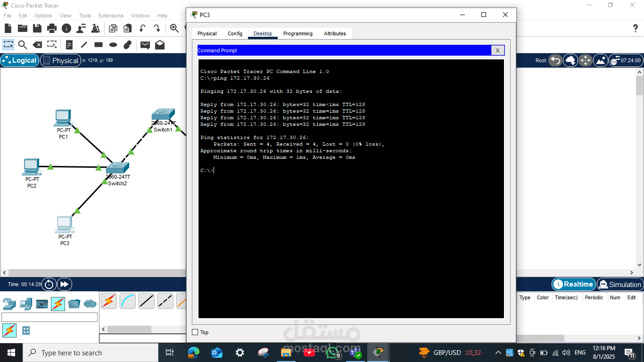The image size is (644, 362).
Task: Choose the Draw Line tool icon
Action: [84, 45]
